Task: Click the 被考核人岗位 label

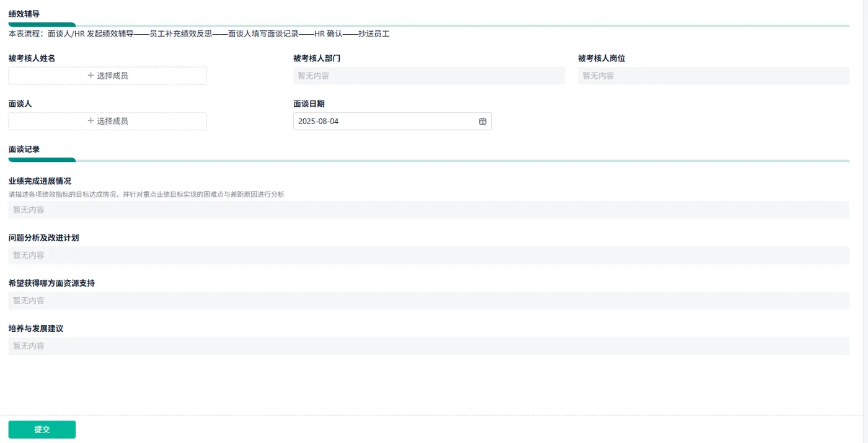Action: (x=602, y=58)
